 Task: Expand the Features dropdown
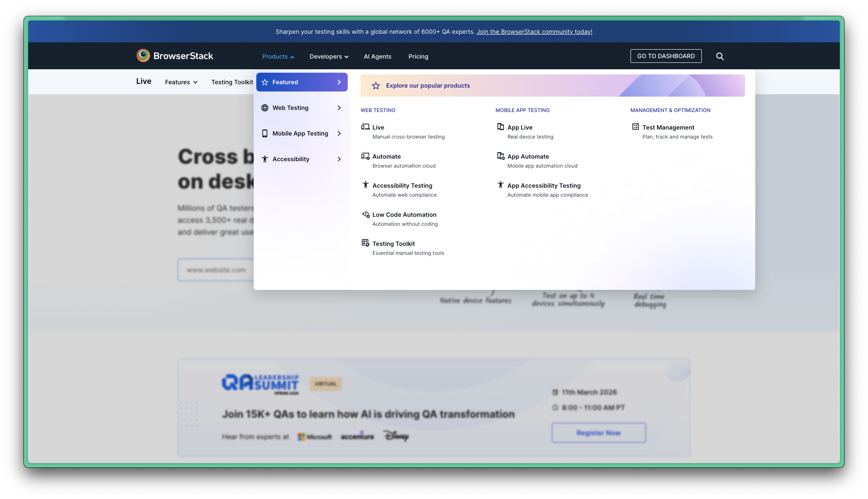click(181, 82)
